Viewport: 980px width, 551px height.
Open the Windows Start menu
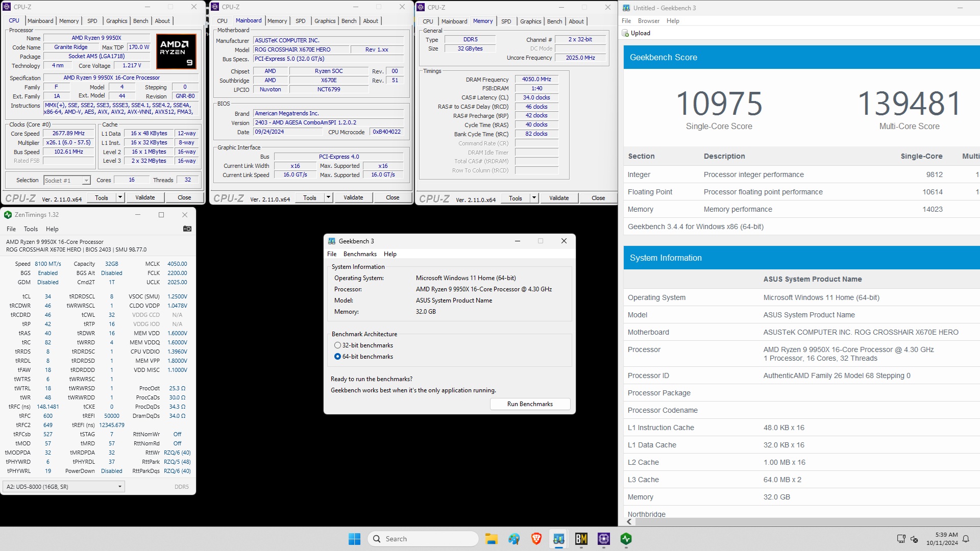[354, 539]
